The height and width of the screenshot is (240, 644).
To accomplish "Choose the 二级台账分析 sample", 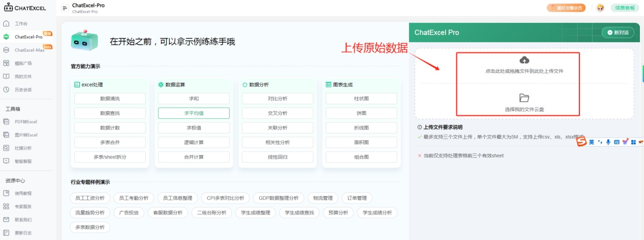I will point(212,213).
